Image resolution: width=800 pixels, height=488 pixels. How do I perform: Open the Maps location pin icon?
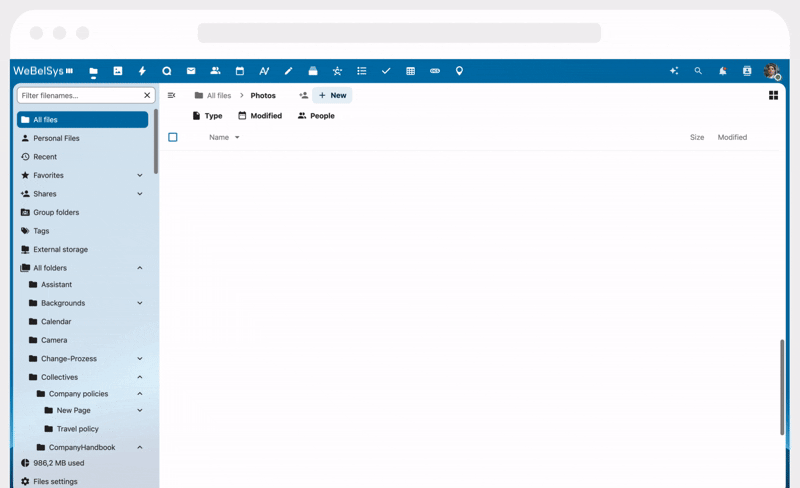click(x=459, y=71)
